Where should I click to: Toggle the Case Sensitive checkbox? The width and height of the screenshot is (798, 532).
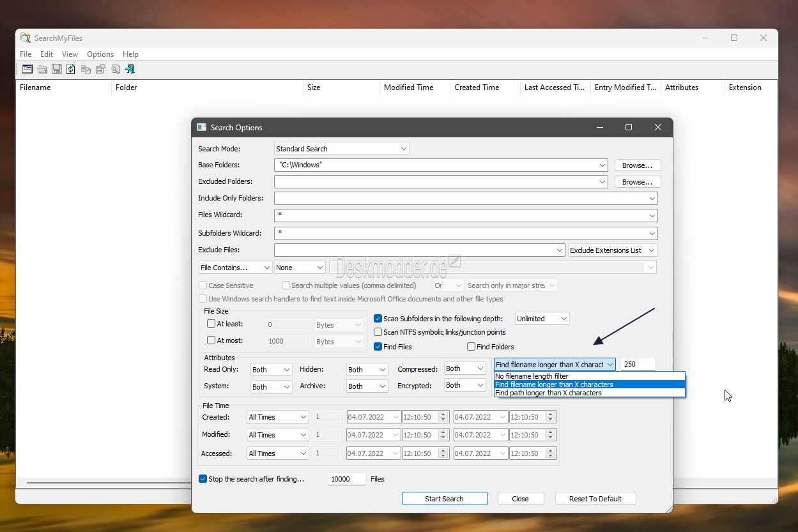click(203, 285)
